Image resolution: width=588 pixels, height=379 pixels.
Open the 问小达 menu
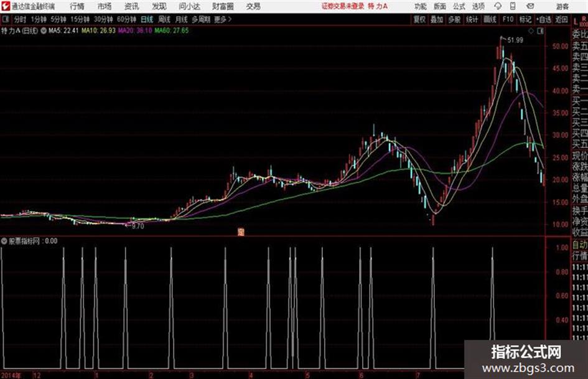point(189,6)
